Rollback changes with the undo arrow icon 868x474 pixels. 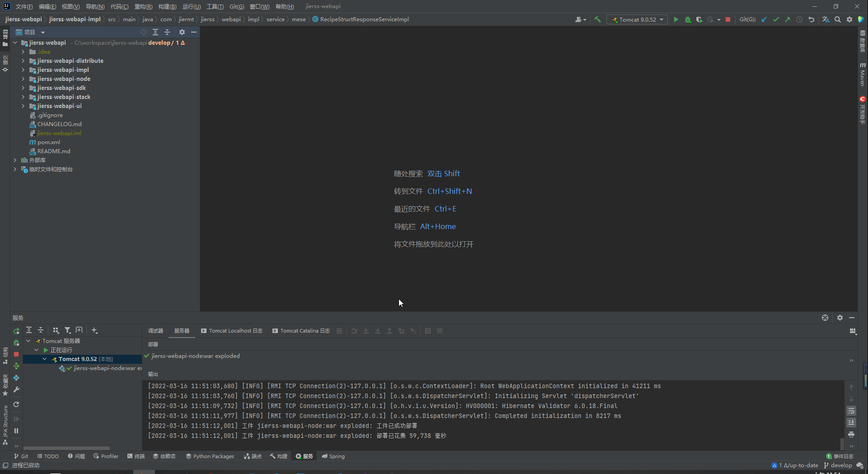[x=812, y=19]
